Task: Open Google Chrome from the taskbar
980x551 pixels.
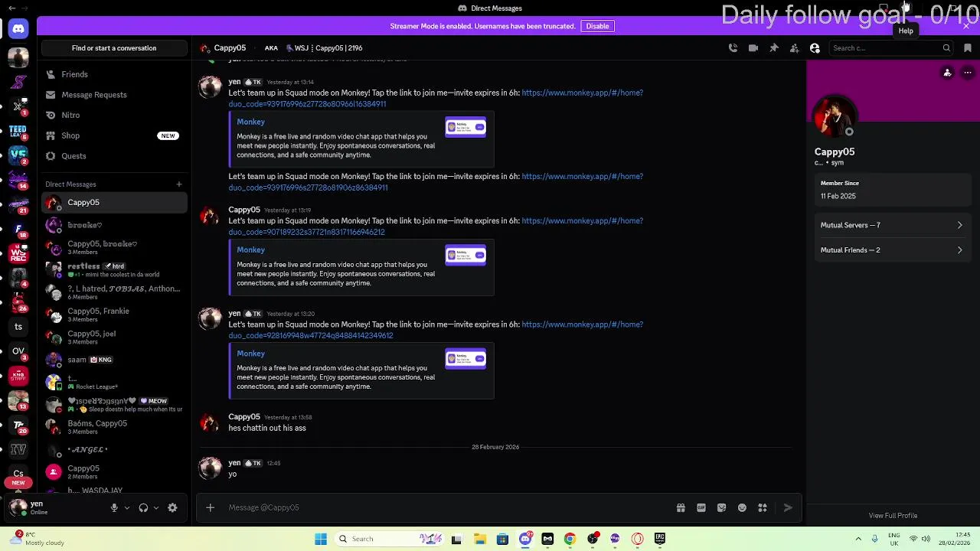Action: pos(570,539)
